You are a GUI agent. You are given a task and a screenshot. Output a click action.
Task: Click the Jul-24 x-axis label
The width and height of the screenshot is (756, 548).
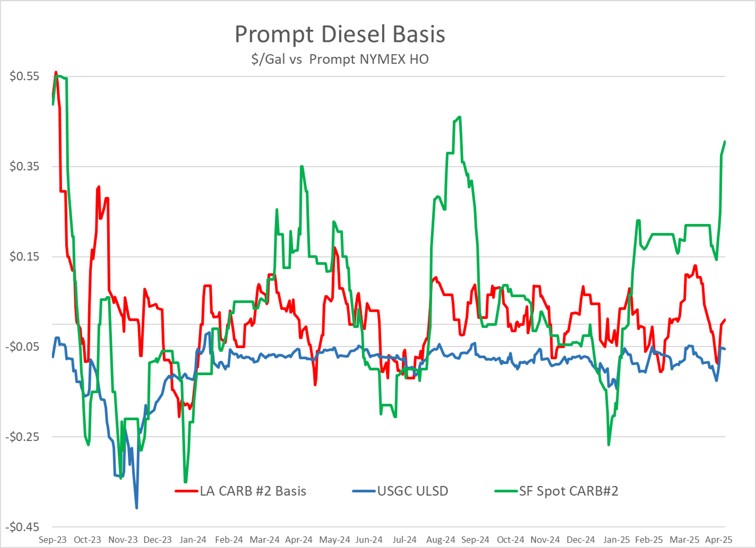[404, 540]
